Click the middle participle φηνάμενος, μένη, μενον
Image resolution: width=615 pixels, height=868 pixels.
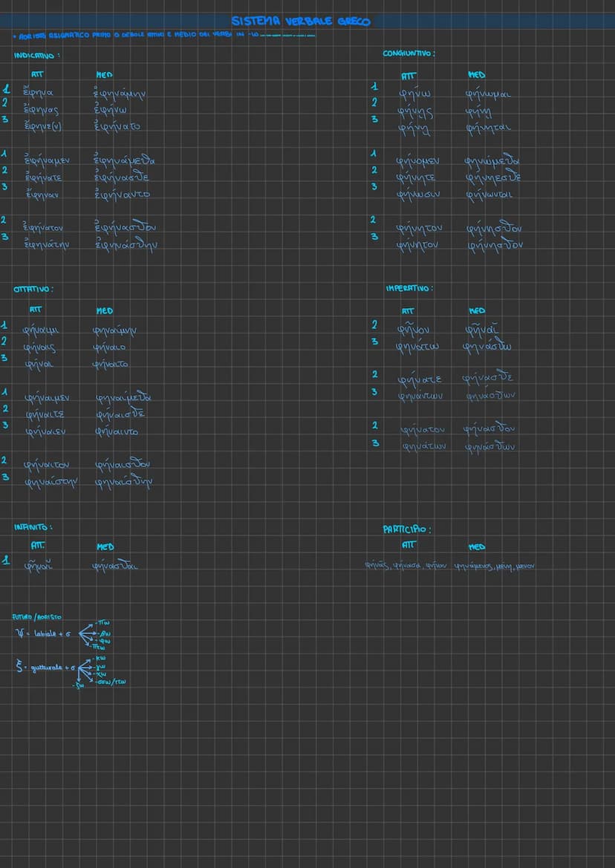pos(495,567)
